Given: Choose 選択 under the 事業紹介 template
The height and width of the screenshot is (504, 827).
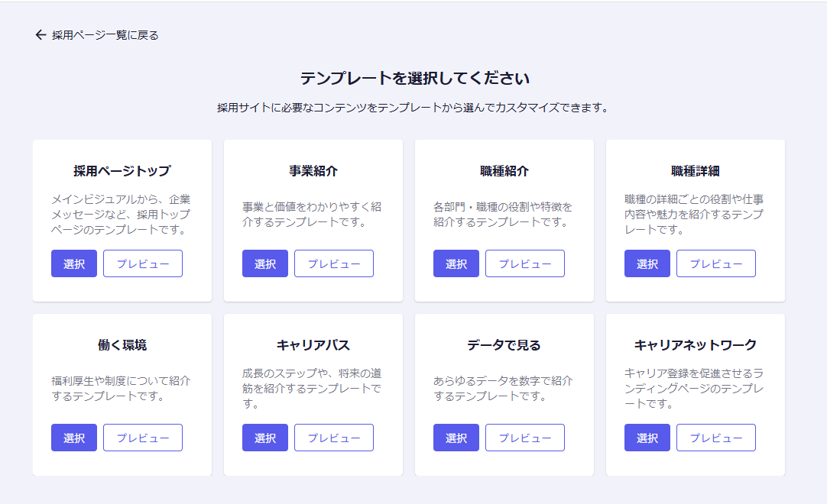Looking at the screenshot, I should coord(265,263).
